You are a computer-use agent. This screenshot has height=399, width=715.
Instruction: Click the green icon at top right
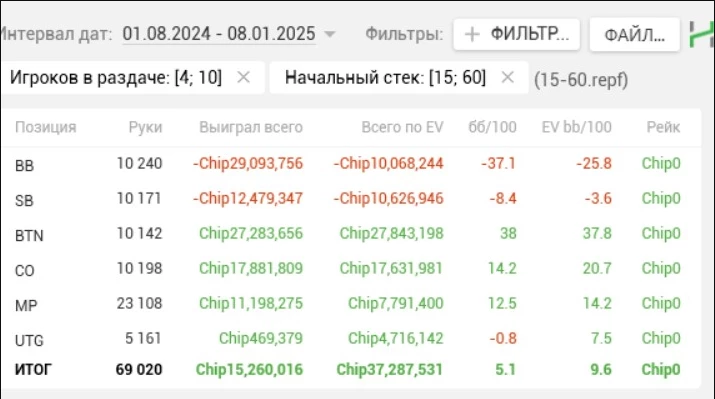(702, 34)
